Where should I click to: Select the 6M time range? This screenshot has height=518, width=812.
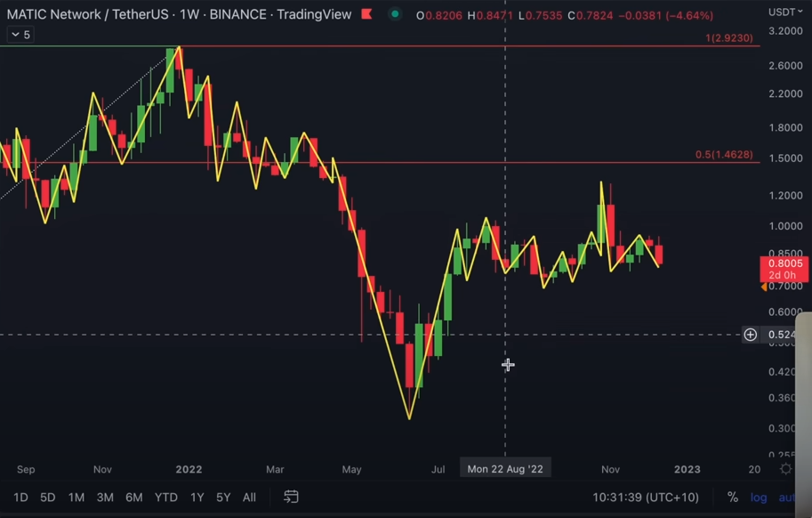[x=134, y=498]
